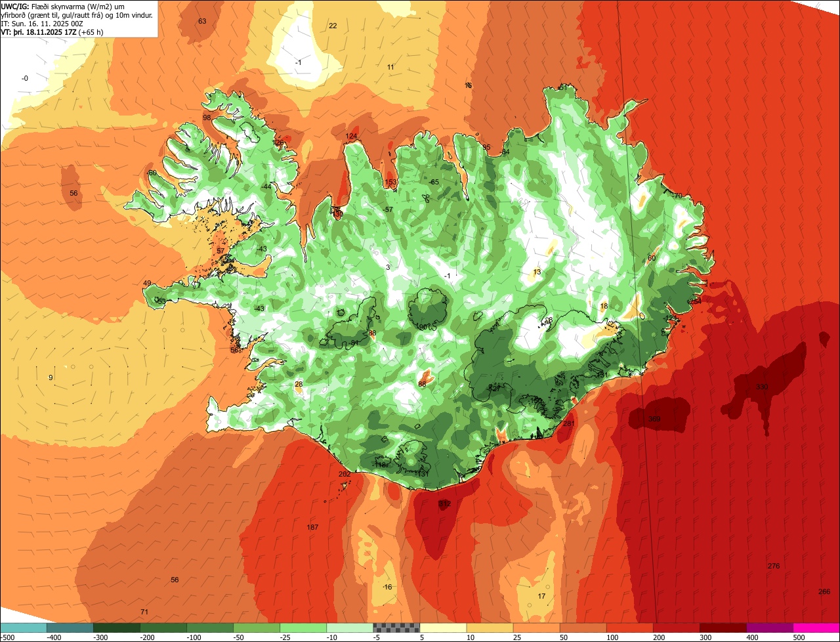840x642 pixels.
Task: Click the map value '153' in the northern fjord
Action: (x=391, y=182)
